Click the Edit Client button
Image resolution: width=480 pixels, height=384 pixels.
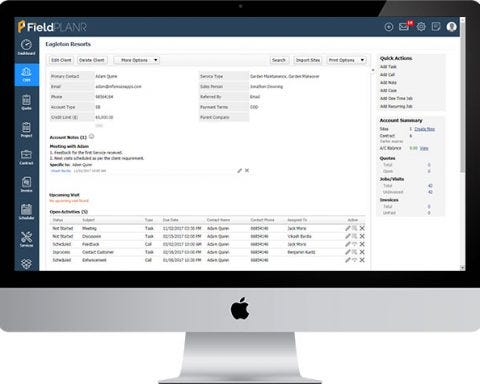(61, 60)
